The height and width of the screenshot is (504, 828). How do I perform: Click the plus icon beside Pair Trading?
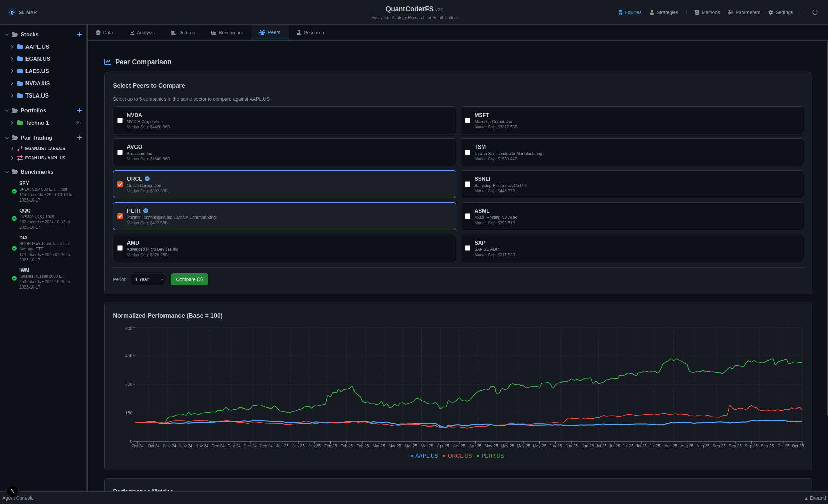pos(79,138)
